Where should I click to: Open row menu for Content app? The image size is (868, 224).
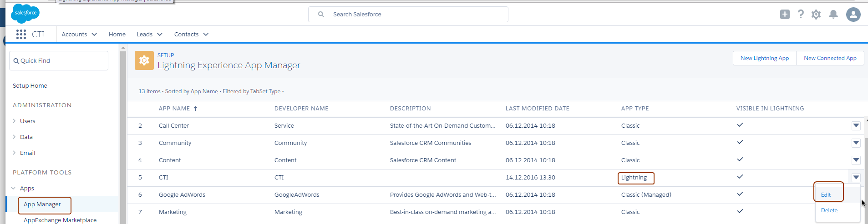856,160
